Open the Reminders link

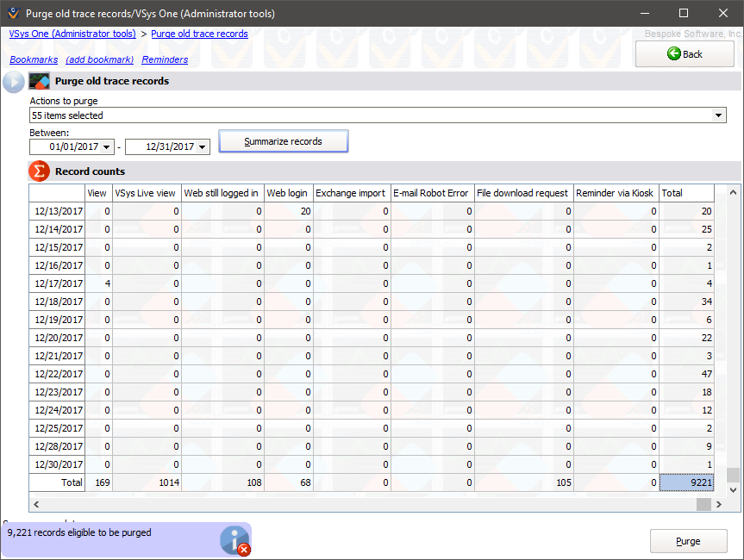coord(165,59)
